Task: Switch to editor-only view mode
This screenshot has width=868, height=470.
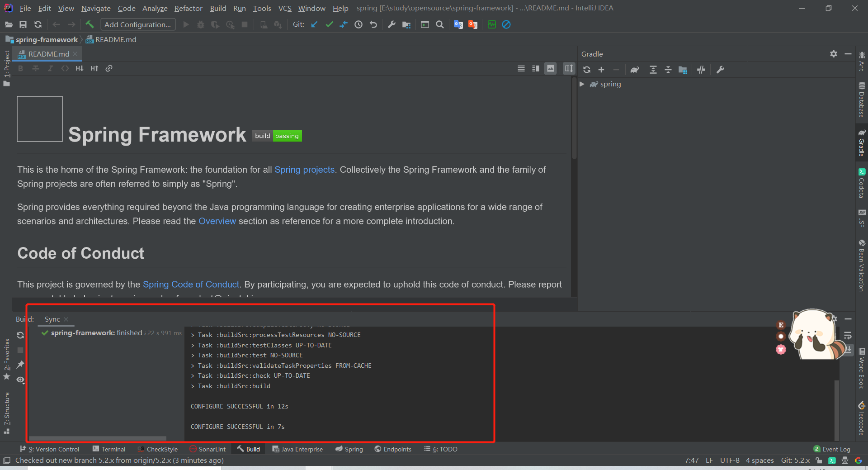Action: 521,68
